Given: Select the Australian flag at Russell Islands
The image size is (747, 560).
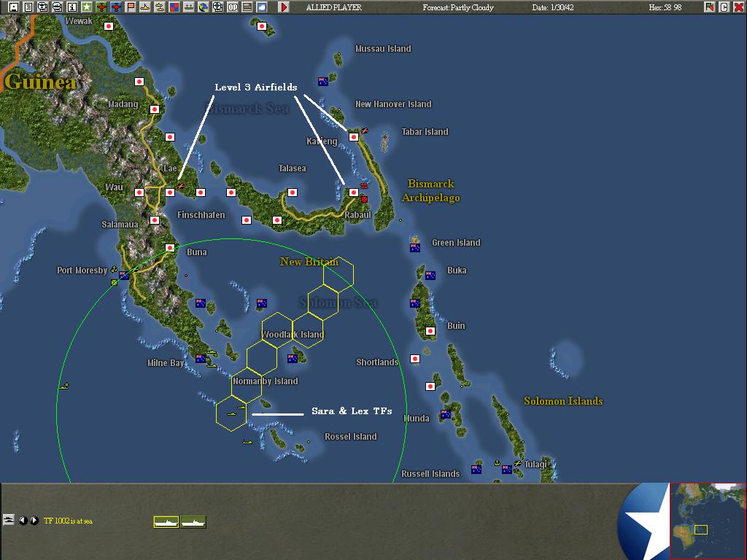Looking at the screenshot, I should coord(476,470).
